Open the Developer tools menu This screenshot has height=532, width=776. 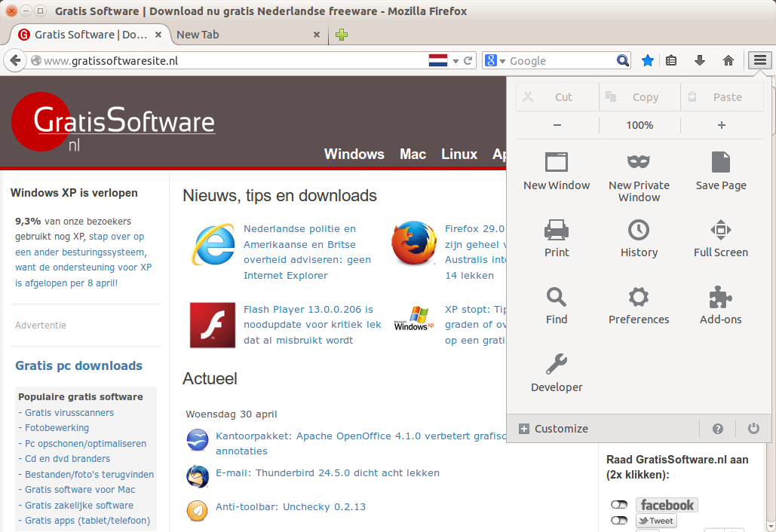point(557,373)
